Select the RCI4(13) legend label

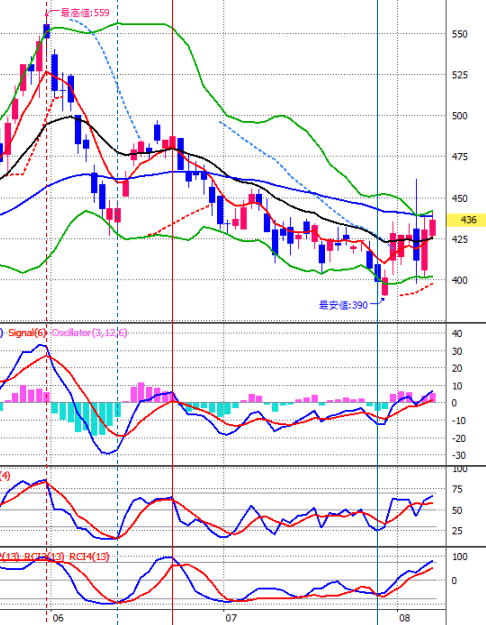coord(89,556)
